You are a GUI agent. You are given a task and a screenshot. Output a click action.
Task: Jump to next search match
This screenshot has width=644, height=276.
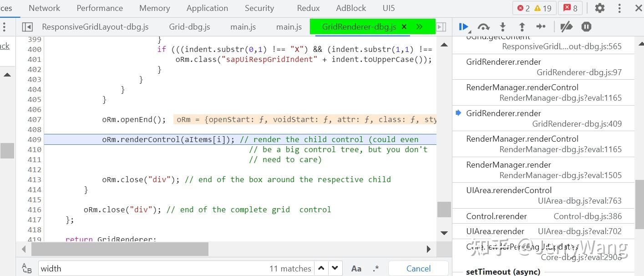[x=335, y=268]
